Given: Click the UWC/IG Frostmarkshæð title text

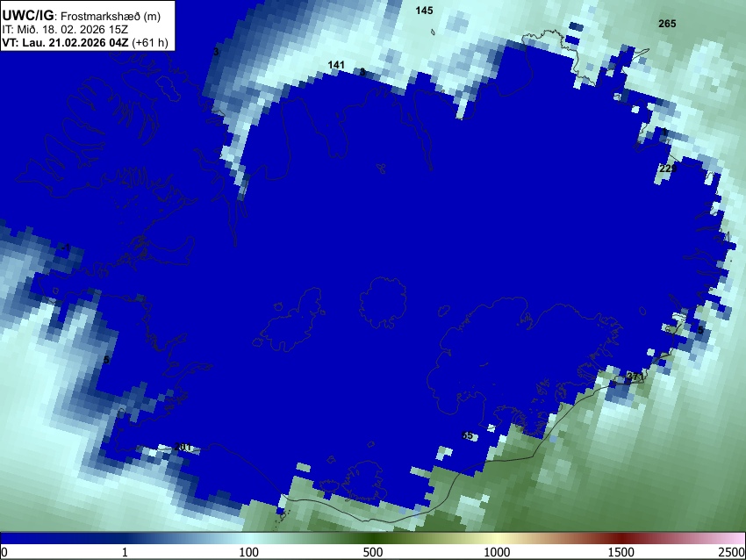Looking at the screenshot, I should tap(82, 16).
